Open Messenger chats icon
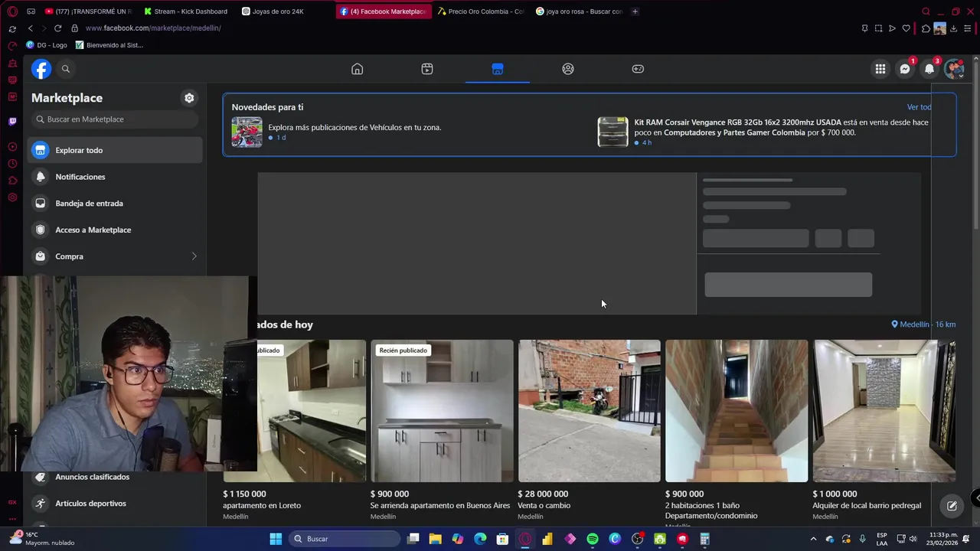980x551 pixels. 905,69
